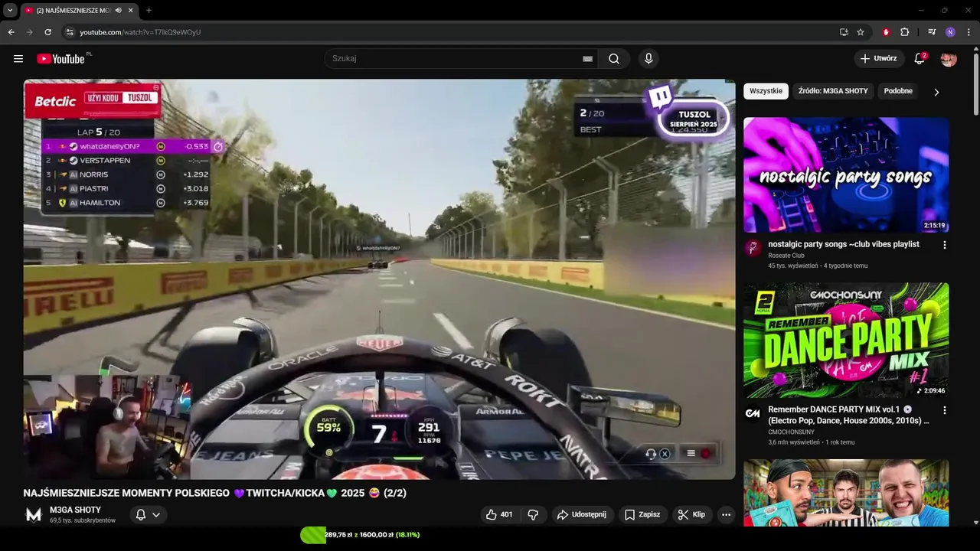Like the video with 401 likes

(x=499, y=515)
